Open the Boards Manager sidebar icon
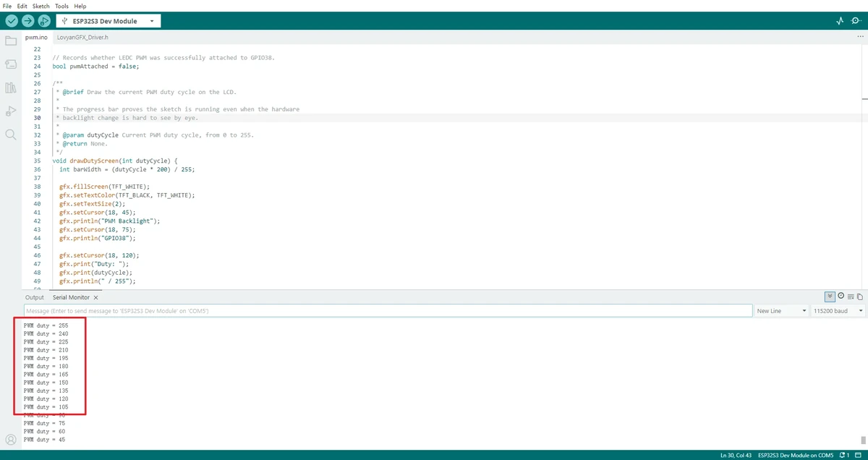Screen dimensions: 868x460 click(11, 64)
